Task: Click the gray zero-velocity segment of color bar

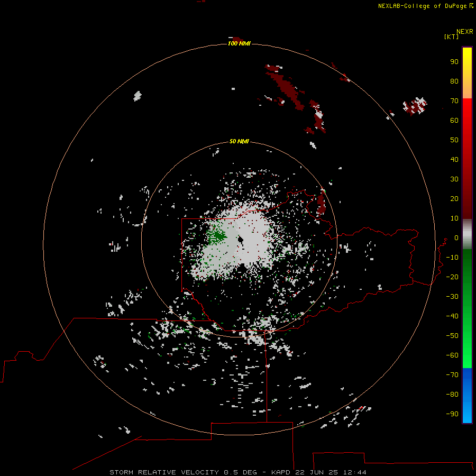Action: tap(467, 234)
